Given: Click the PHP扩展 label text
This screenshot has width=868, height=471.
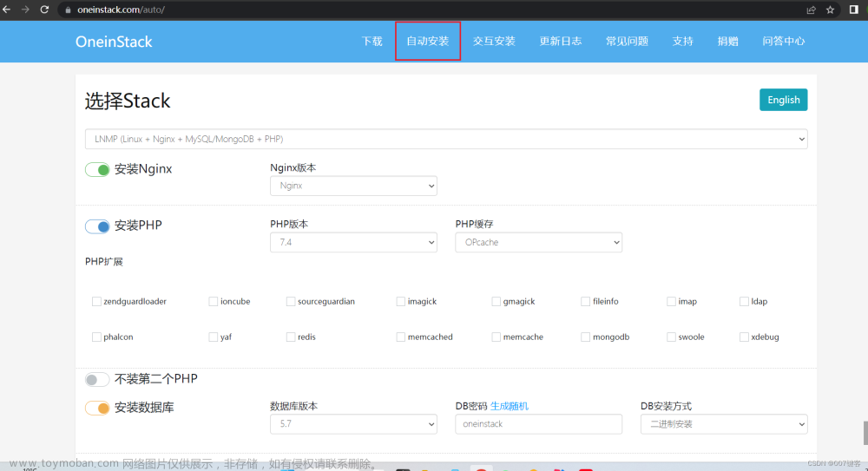Looking at the screenshot, I should (104, 261).
